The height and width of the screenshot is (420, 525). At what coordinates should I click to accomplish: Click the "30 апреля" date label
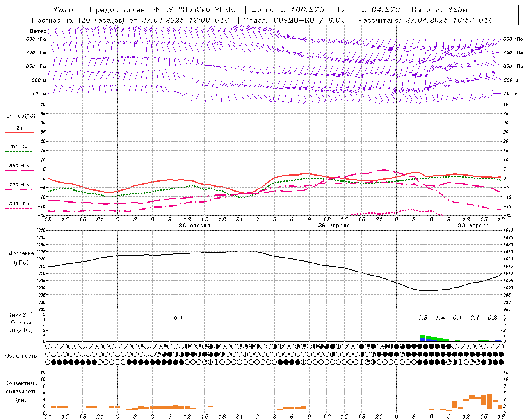(473, 226)
